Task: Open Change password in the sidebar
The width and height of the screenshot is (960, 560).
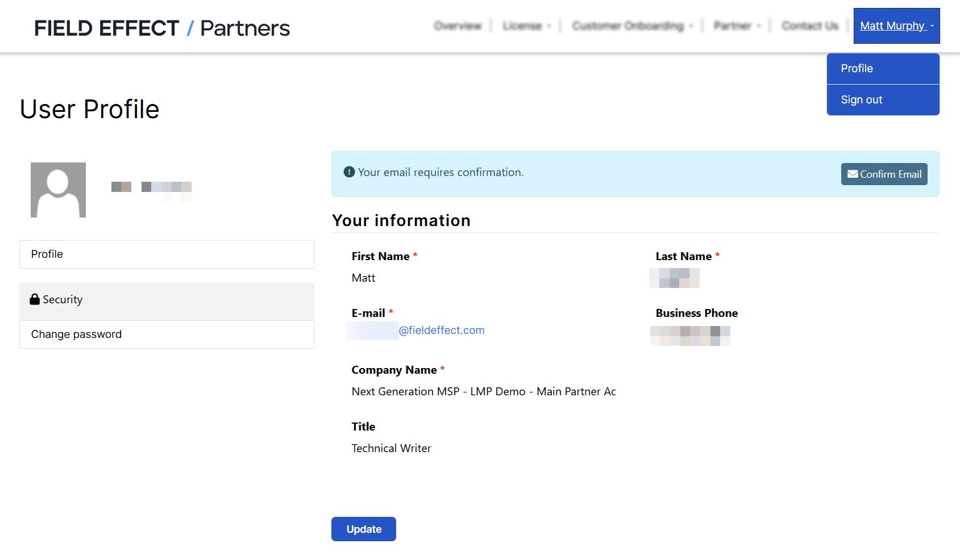Action: [x=167, y=335]
